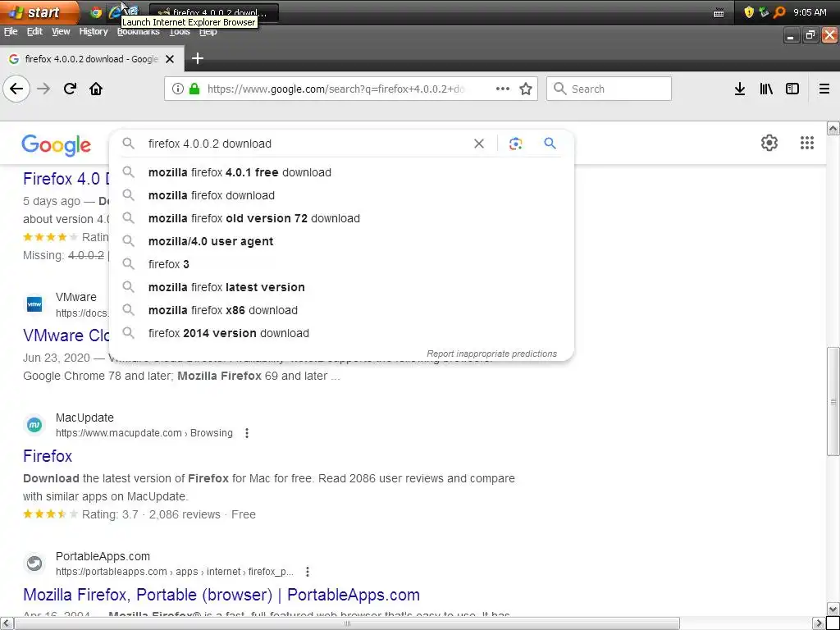Click the vertical scrollbar down arrow
The width and height of the screenshot is (840, 630).
pos(833,609)
